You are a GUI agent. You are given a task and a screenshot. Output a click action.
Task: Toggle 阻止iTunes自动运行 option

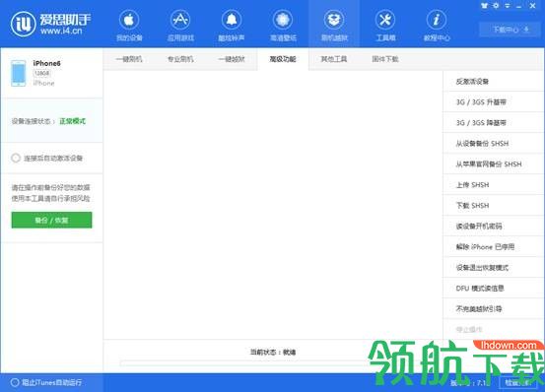[x=15, y=382]
